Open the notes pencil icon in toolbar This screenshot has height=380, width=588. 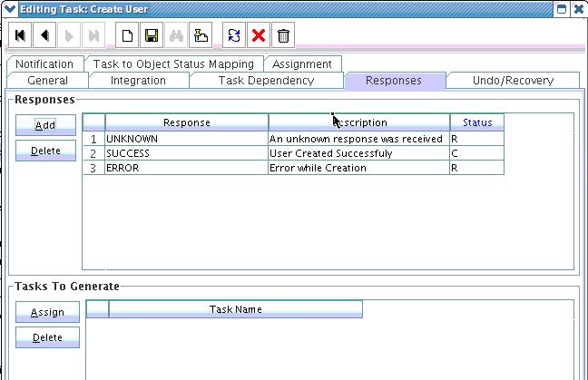pos(201,35)
